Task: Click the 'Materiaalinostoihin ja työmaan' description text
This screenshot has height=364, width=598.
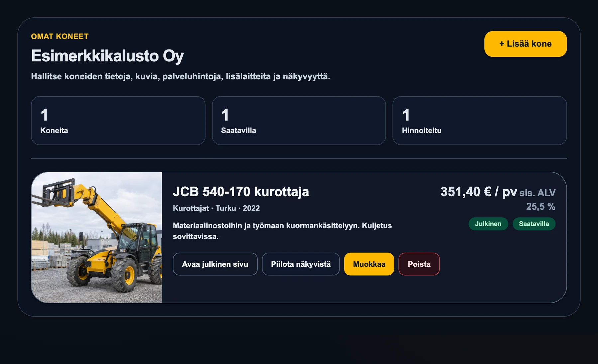Action: click(x=282, y=231)
